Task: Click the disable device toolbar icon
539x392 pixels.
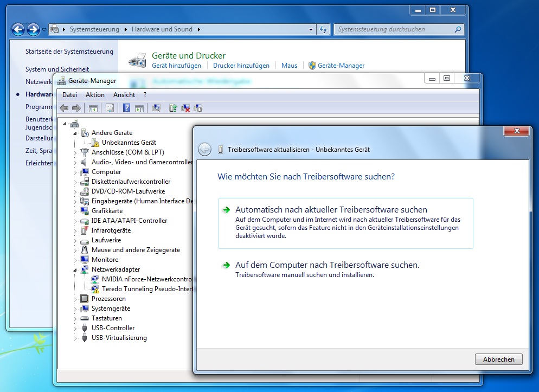Action: click(198, 108)
